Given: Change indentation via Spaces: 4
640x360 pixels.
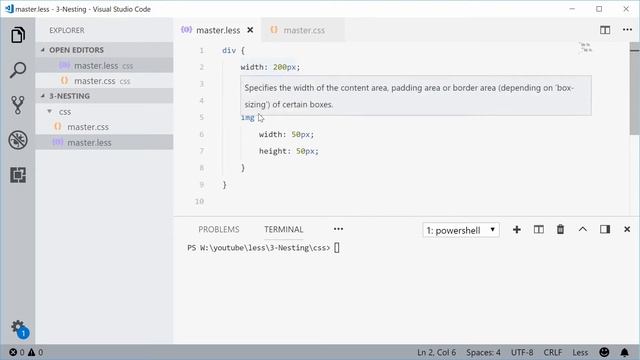Looking at the screenshot, I should [483, 352].
